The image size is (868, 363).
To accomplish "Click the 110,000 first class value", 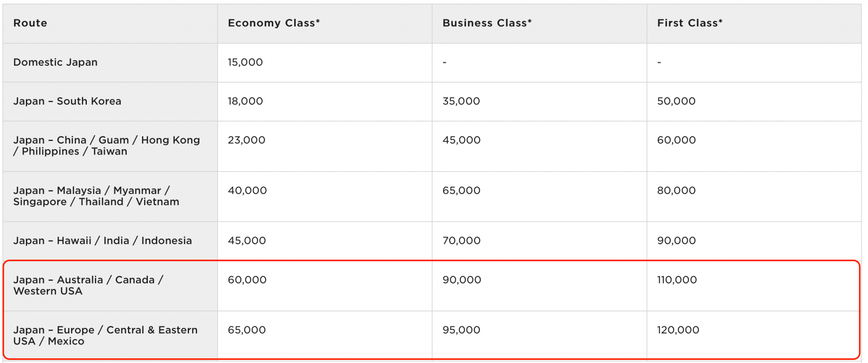I will pyautogui.click(x=677, y=280).
